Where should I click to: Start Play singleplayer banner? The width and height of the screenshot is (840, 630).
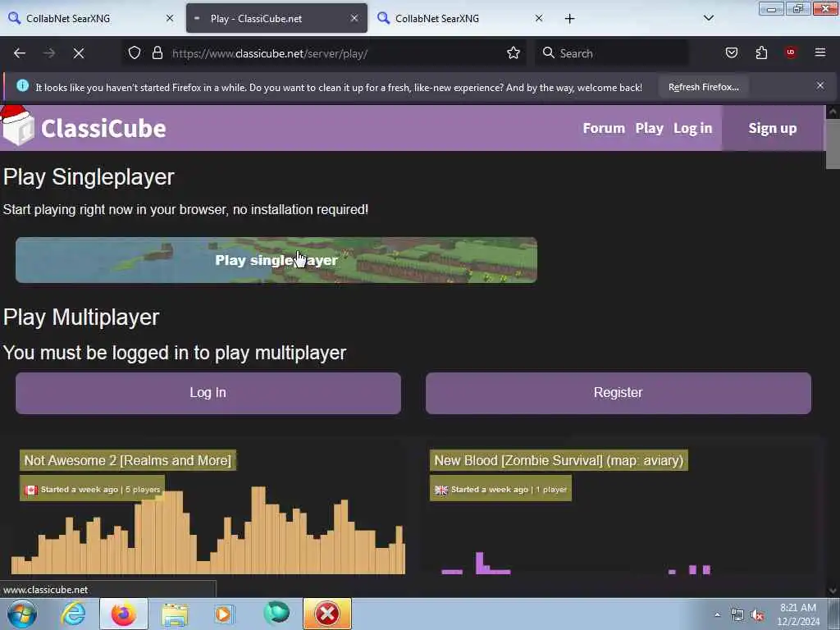276,260
